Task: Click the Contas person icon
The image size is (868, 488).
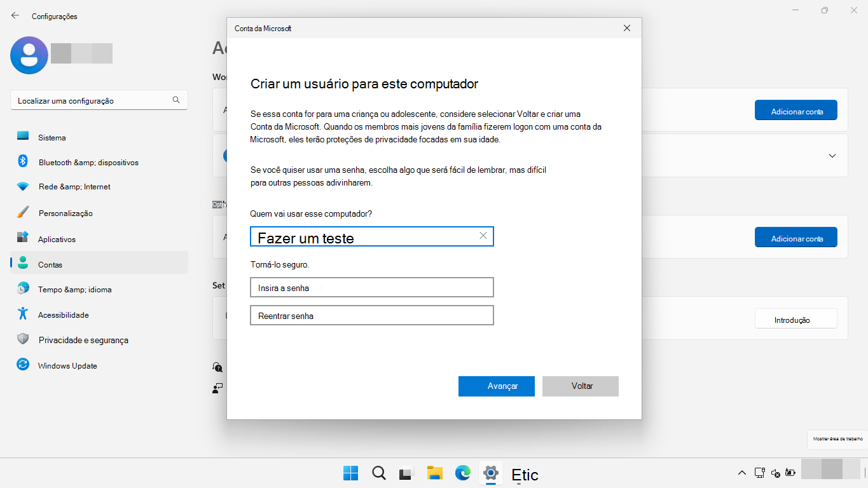Action: tap(23, 264)
